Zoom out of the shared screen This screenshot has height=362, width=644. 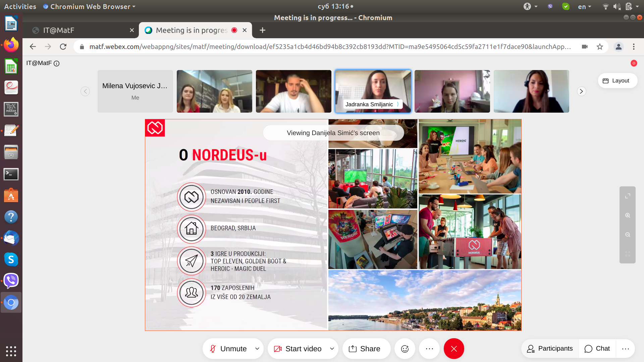pyautogui.click(x=628, y=235)
